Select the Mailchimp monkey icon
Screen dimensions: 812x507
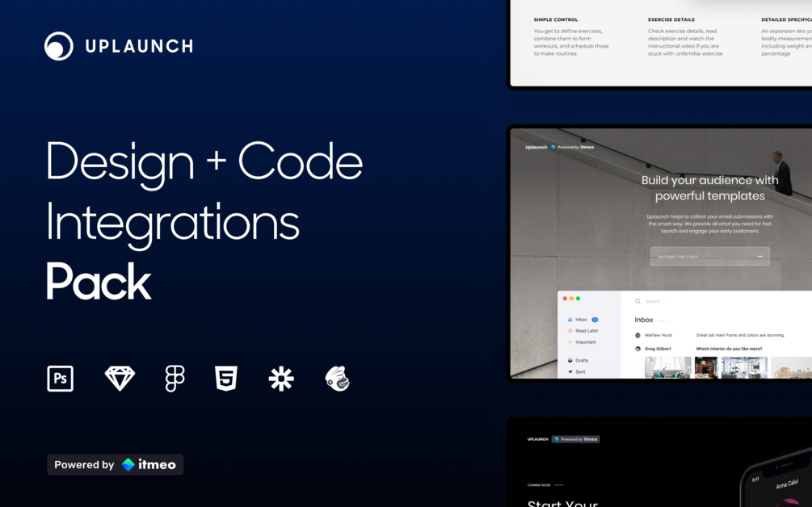coord(338,378)
